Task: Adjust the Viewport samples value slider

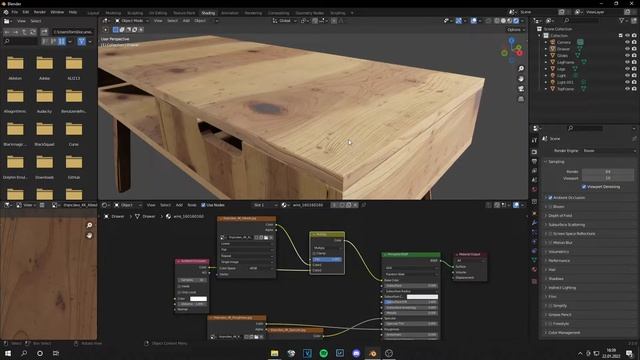Action: [608, 178]
